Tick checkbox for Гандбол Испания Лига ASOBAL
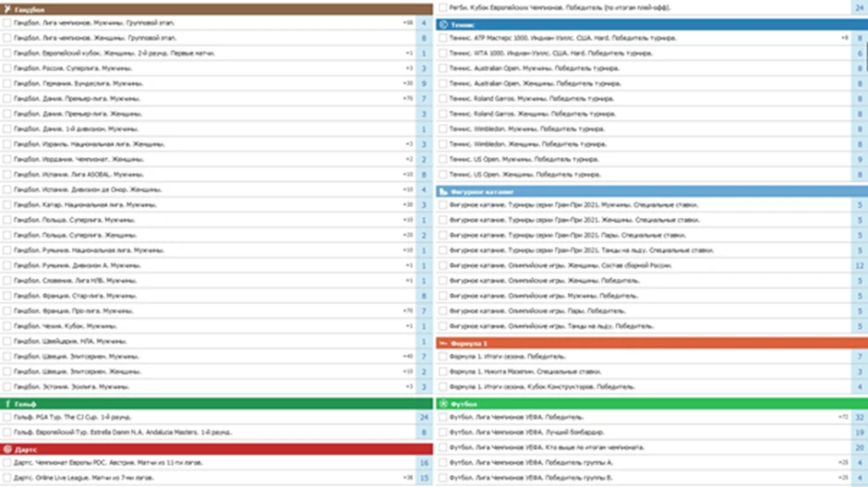 (7, 174)
